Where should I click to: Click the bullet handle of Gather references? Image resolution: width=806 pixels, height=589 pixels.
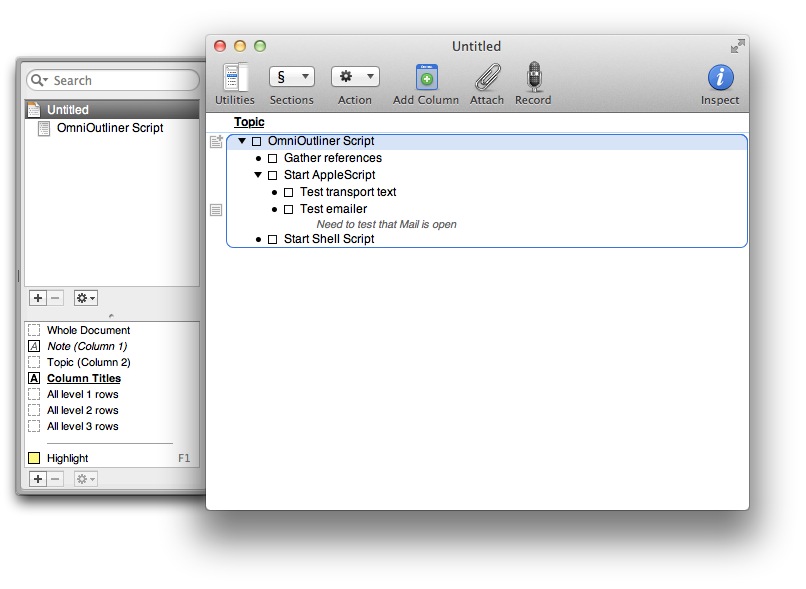pyautogui.click(x=258, y=158)
